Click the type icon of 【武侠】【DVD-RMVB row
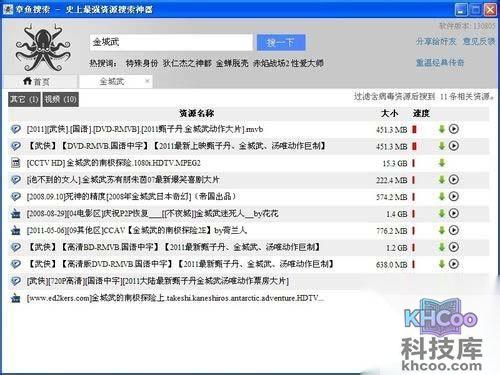The image size is (500, 375). [x=16, y=146]
